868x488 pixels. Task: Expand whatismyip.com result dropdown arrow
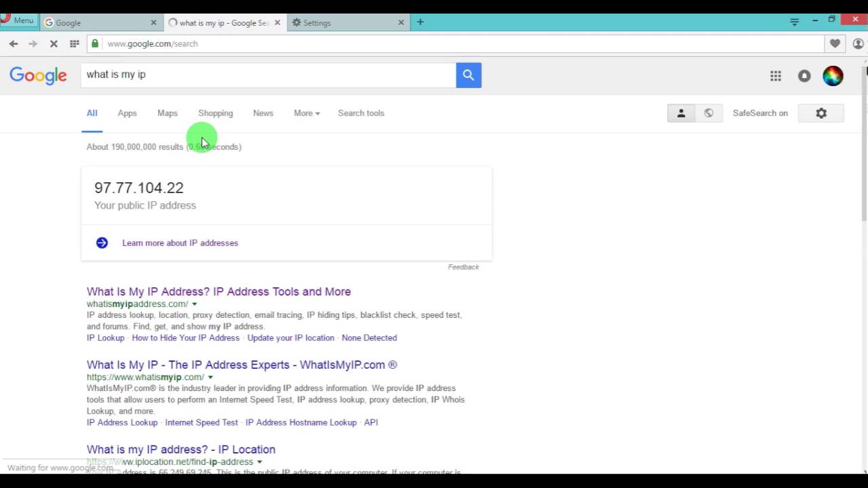pyautogui.click(x=210, y=378)
